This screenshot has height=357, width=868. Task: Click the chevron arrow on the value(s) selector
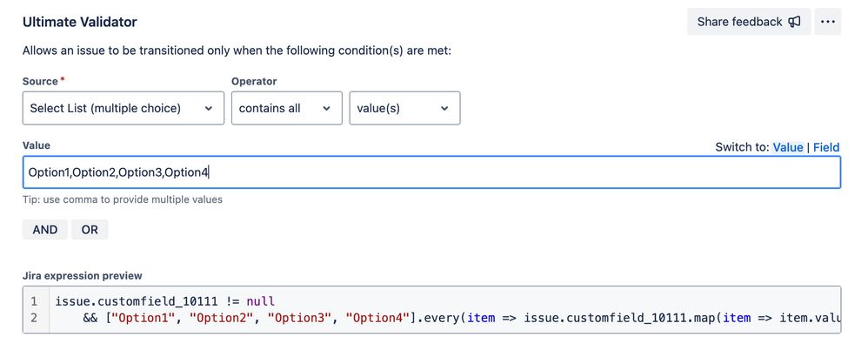[444, 109]
